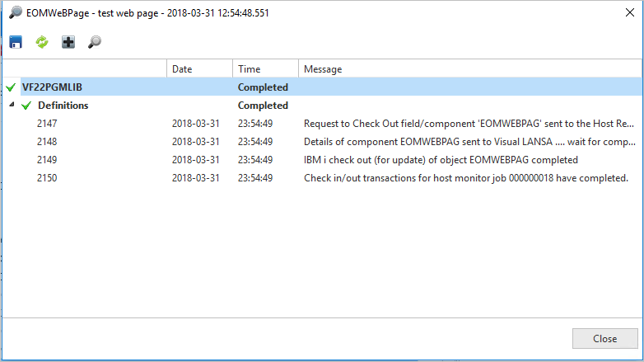644x362 pixels.
Task: Click the green Refresh icon
Action: 42,41
